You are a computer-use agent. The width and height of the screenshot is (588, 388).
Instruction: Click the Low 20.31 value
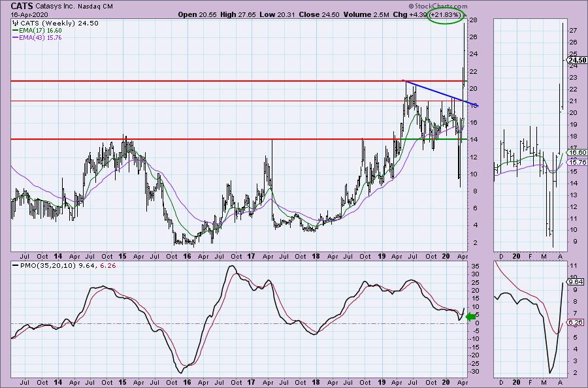point(278,14)
